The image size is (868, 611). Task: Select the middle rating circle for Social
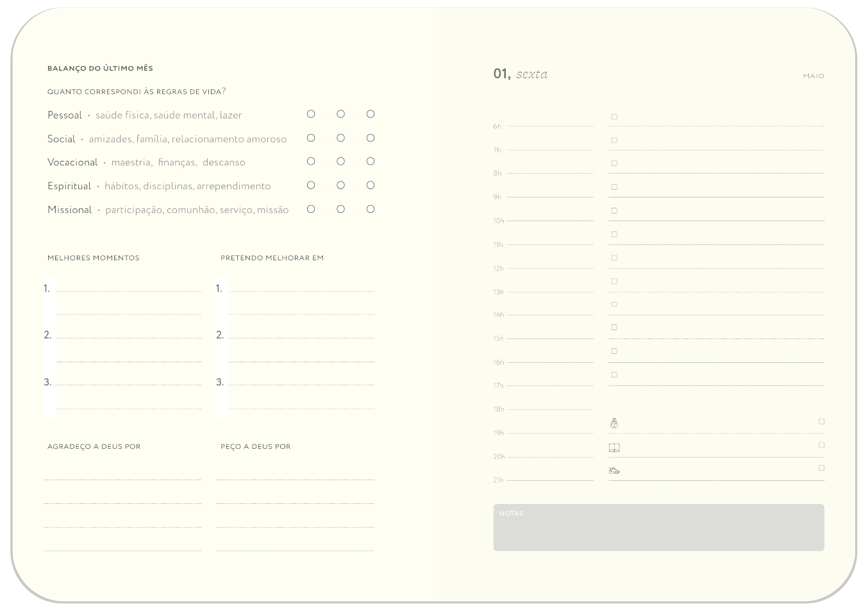[x=340, y=138]
